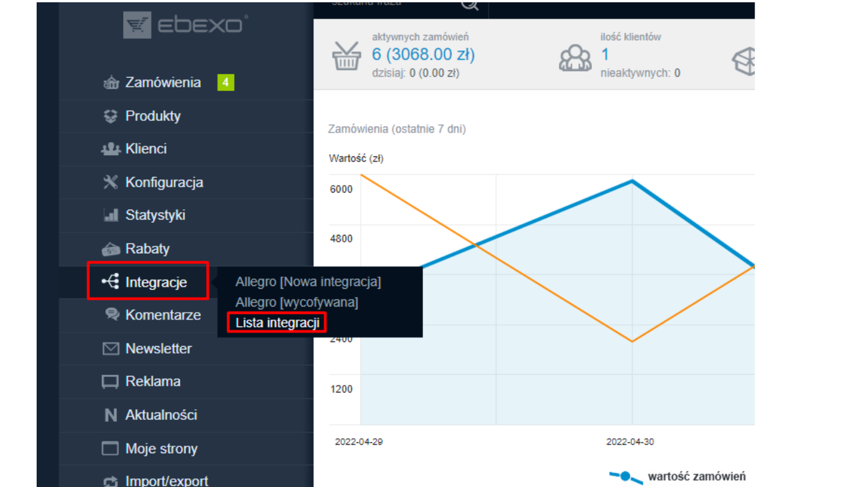Click the Zamówienia (ostatnie 7 dni) heading

click(397, 129)
